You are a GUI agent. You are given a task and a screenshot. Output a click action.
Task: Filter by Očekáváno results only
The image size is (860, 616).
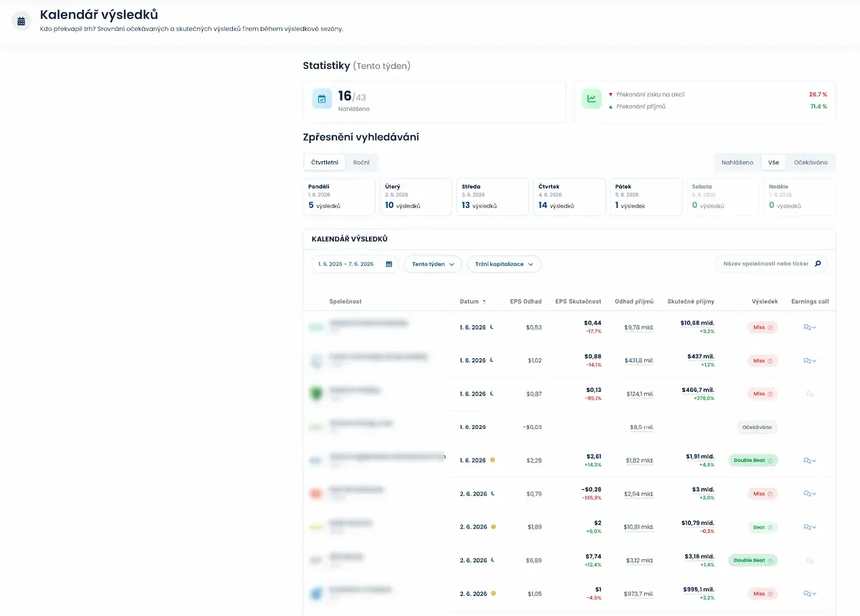(x=811, y=163)
